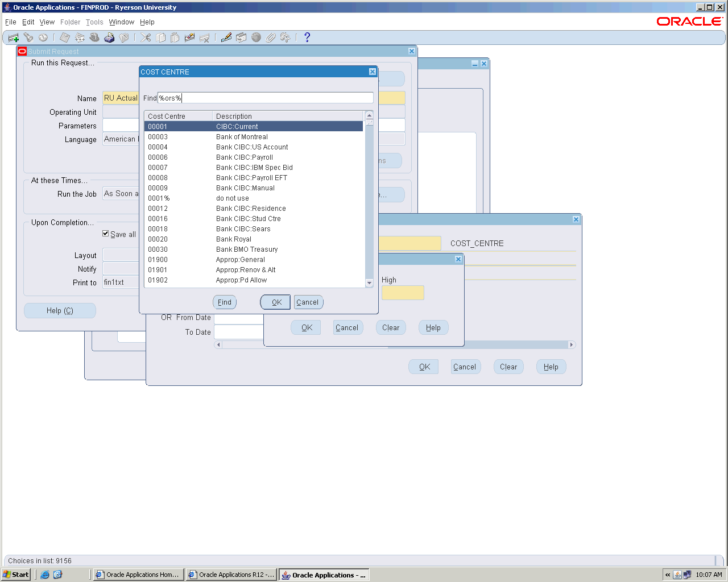Click the Windows Start button
Image resolution: width=728 pixels, height=582 pixels.
(x=16, y=575)
